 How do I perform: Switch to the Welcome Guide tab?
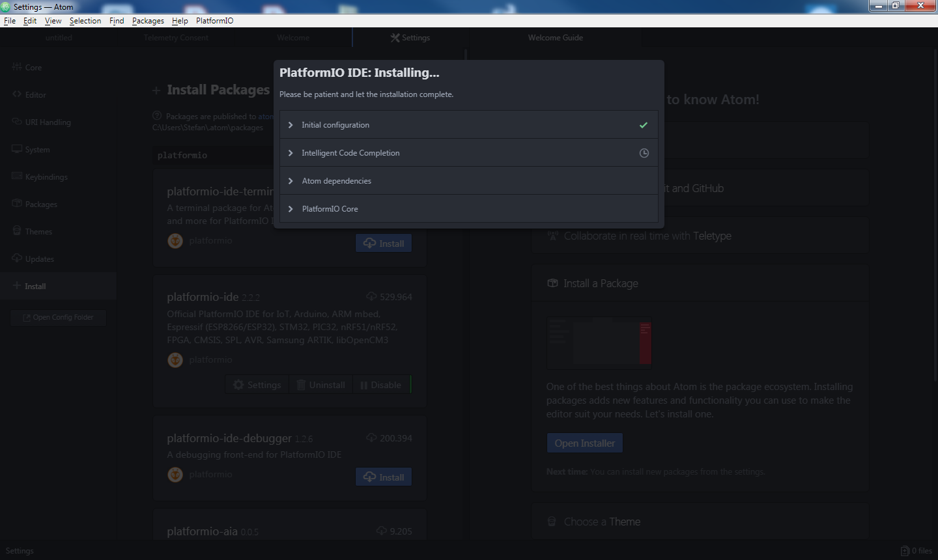click(x=555, y=38)
